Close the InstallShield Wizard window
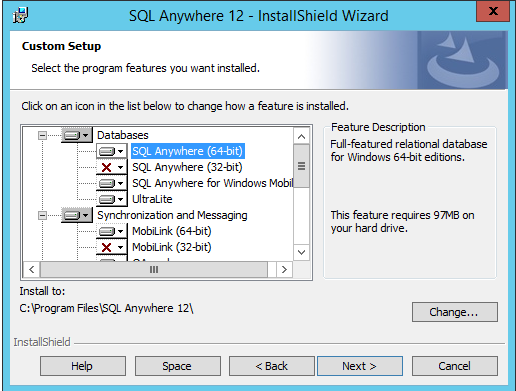516x391 pixels. coord(493,11)
